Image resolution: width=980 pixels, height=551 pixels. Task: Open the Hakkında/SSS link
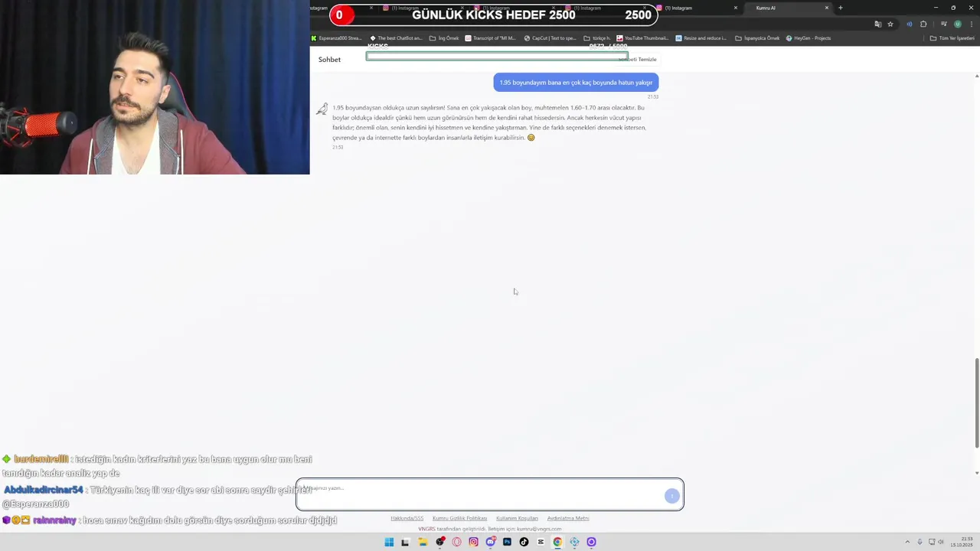coord(407,518)
